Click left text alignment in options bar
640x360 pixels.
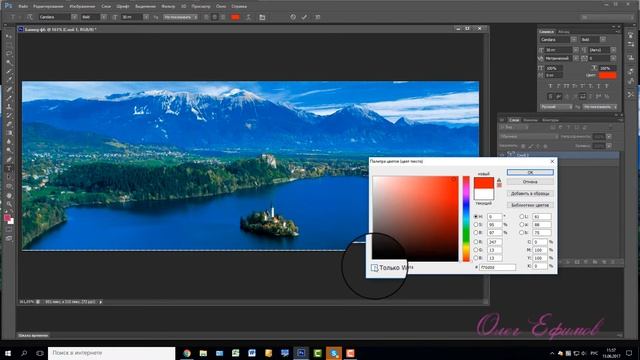click(x=207, y=17)
